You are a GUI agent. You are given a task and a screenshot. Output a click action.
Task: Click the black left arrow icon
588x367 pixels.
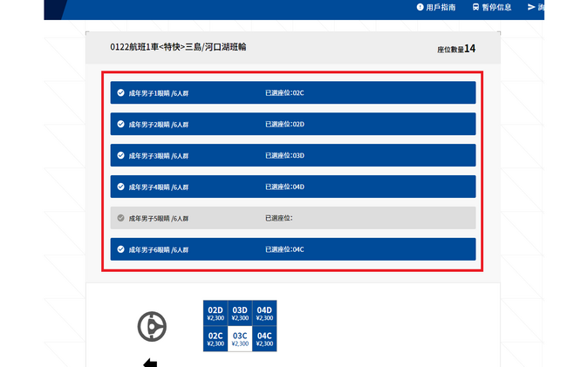(150, 363)
